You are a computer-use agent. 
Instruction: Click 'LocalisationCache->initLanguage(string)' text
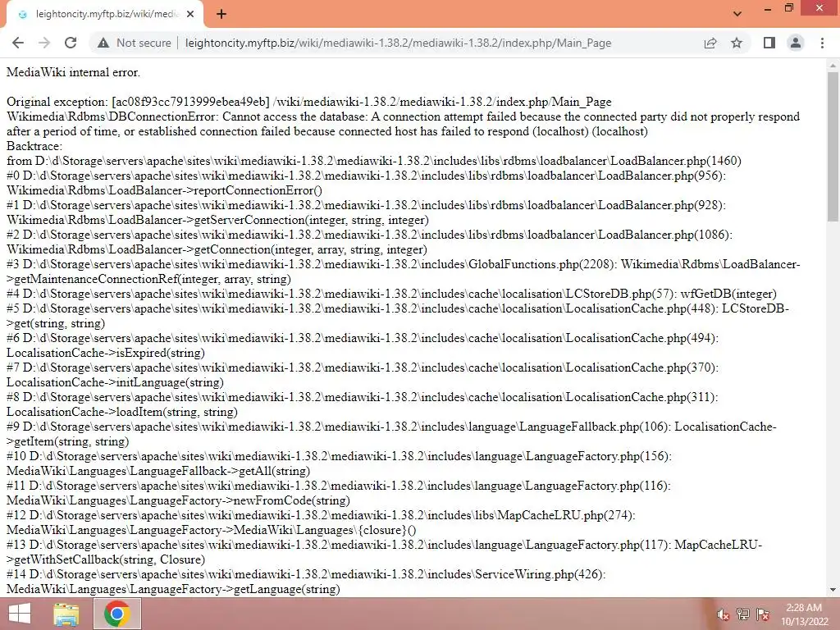[115, 382]
